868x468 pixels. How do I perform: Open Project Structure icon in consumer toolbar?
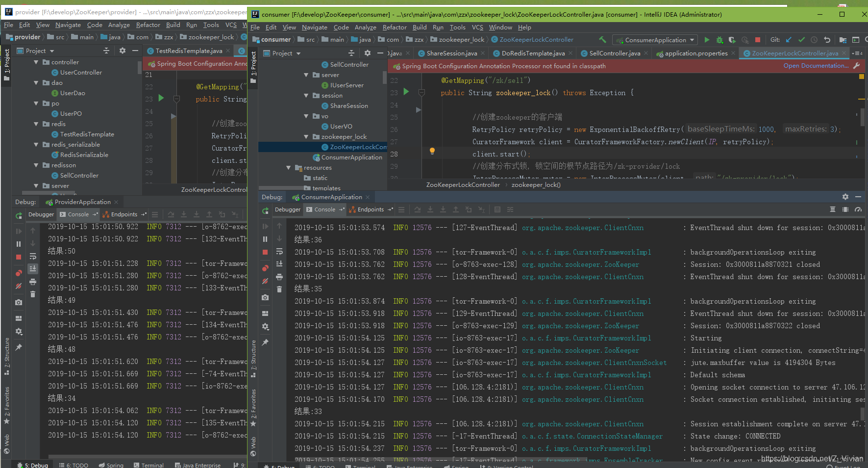[x=843, y=40]
